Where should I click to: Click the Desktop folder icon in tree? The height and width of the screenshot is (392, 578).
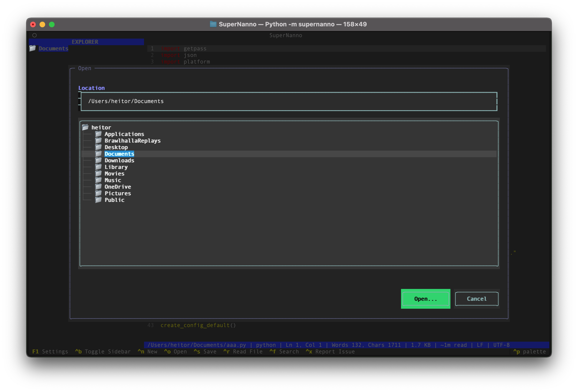pyautogui.click(x=98, y=147)
